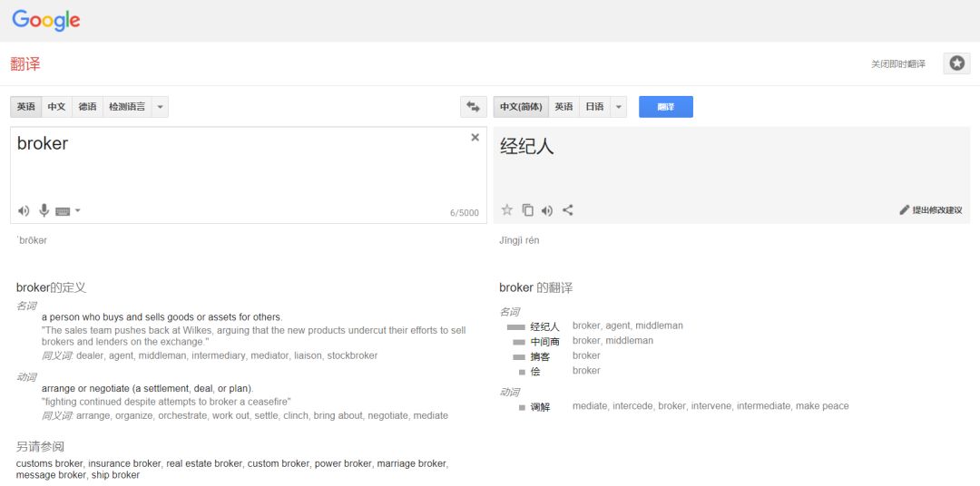Activate microphone voice input
Viewport: 980px width, 486px height.
click(44, 210)
